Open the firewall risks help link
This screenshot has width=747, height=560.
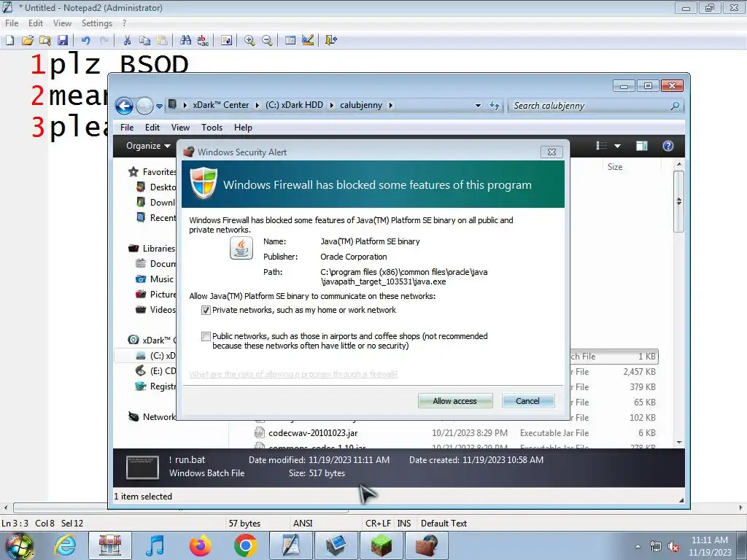[293, 374]
